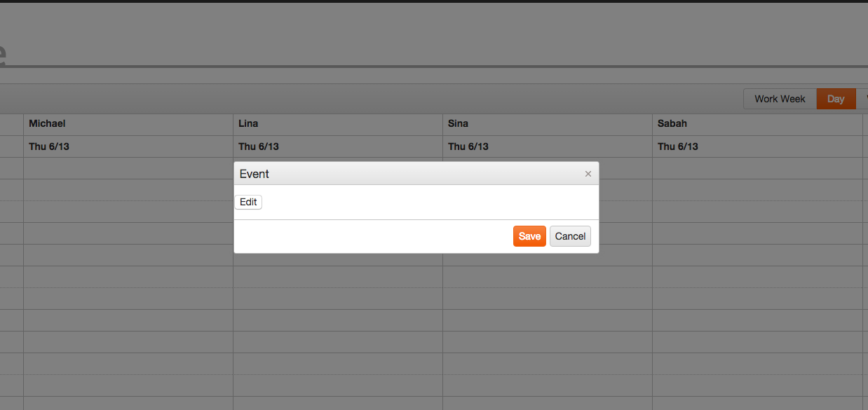Click the Michael column header

(x=47, y=123)
